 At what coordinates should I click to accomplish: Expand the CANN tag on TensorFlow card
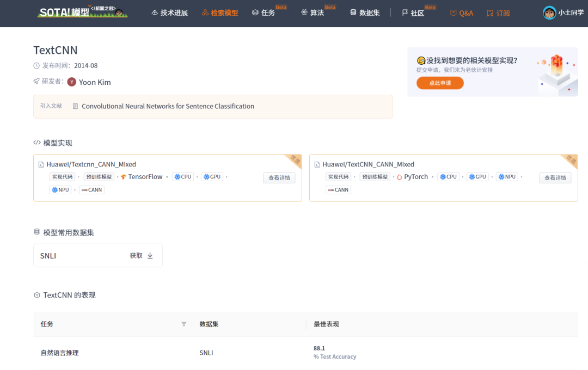91,189
